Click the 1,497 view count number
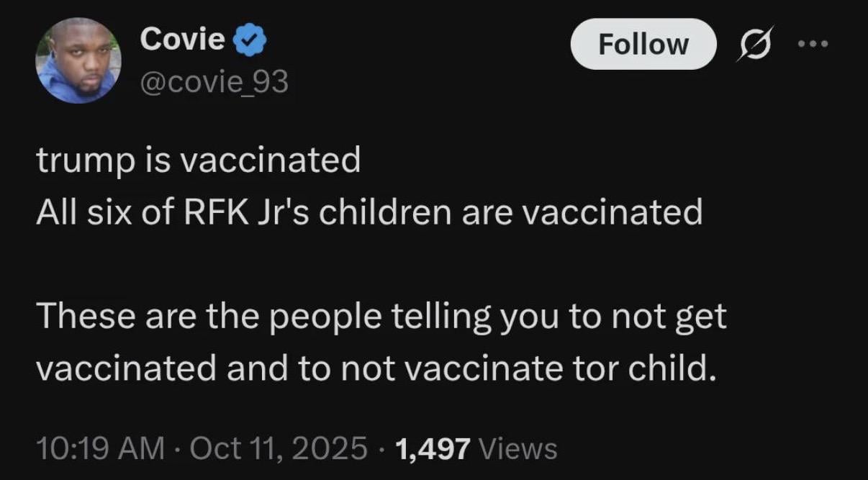Screen dimensions: 868x480 coord(433,448)
